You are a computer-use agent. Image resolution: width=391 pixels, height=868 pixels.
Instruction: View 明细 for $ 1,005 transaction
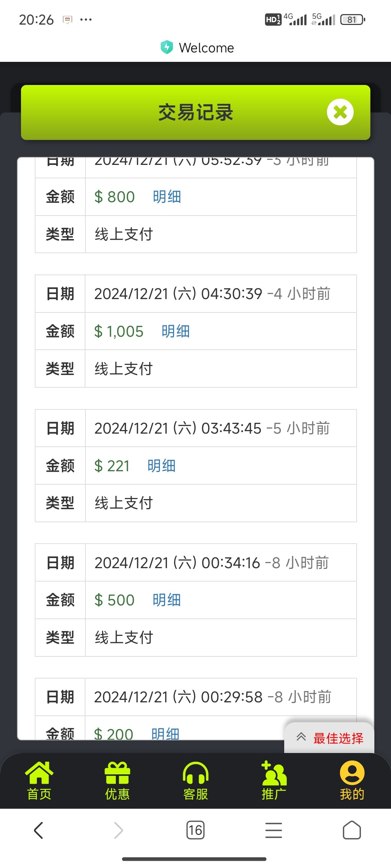click(x=176, y=332)
